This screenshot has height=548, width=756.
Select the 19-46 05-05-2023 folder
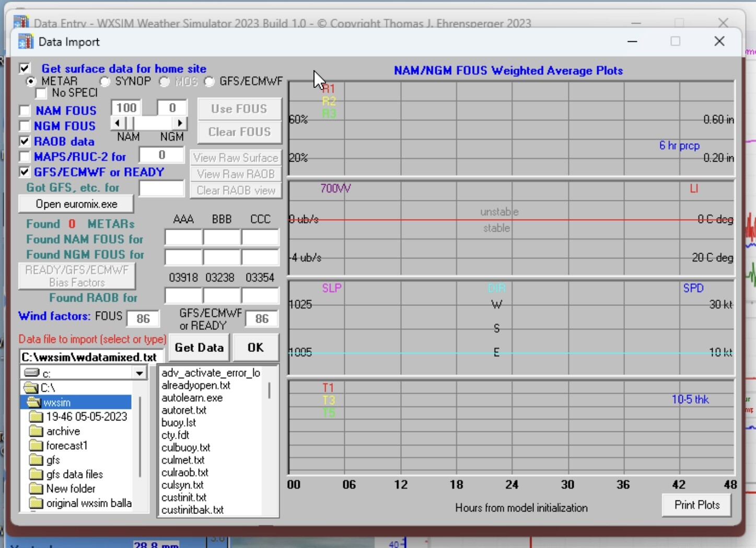(x=78, y=417)
